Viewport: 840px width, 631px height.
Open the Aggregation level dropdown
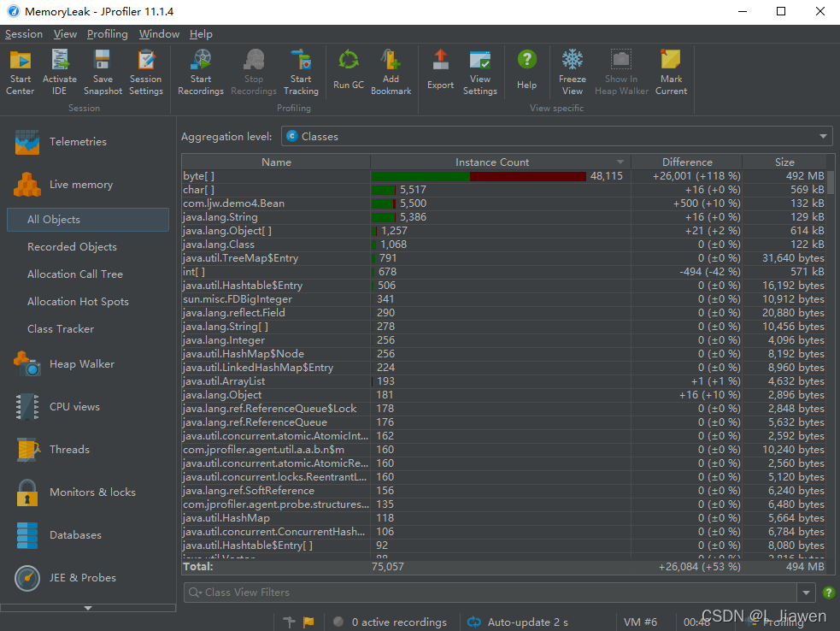coord(556,136)
